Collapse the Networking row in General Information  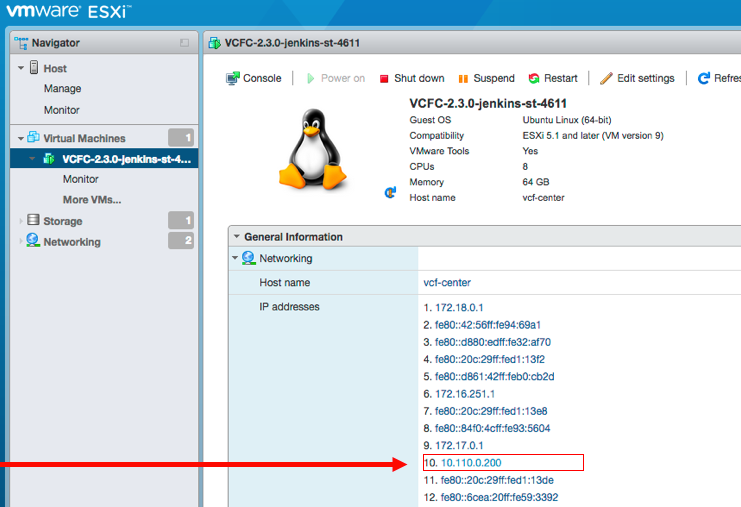click(235, 258)
